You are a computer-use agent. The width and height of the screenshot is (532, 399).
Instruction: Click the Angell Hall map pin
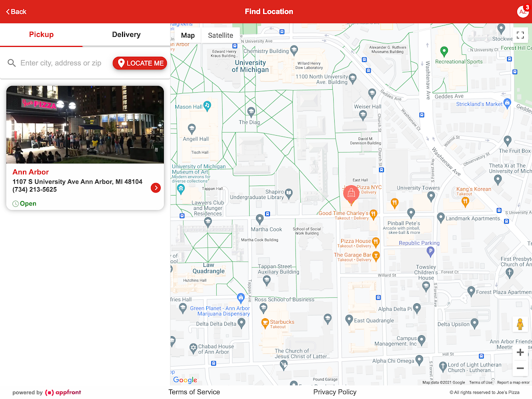192,128
